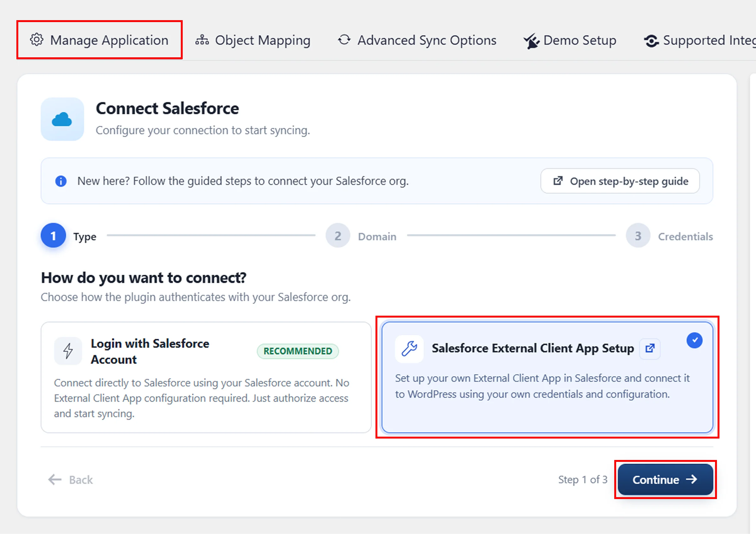Image resolution: width=756 pixels, height=534 pixels.
Task: Click the Back button
Action: click(x=71, y=480)
